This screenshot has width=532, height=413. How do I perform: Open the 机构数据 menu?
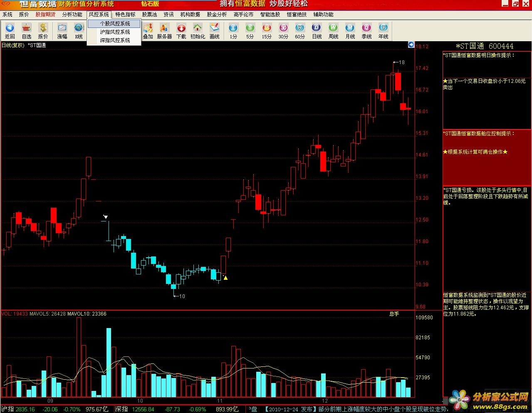[x=191, y=15]
